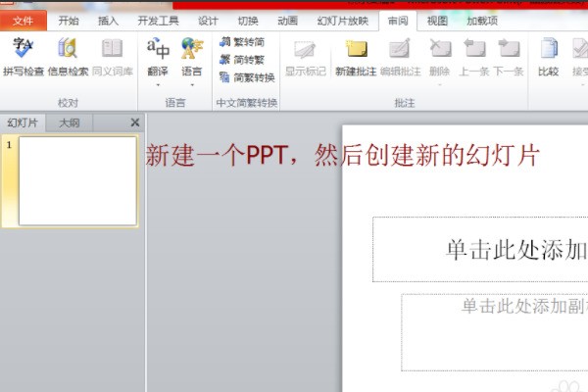Select slide 1 thumbnail
The width and height of the screenshot is (588, 392).
click(x=77, y=180)
